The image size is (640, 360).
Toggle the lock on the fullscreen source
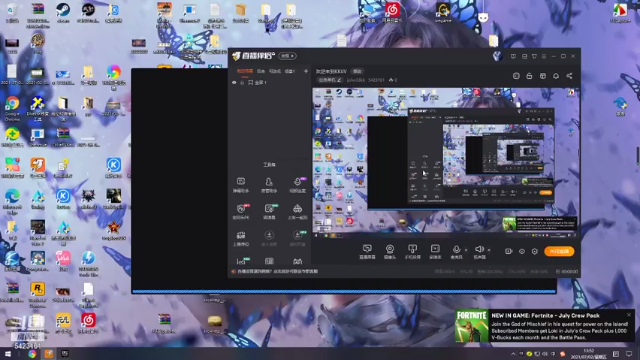pos(242,82)
